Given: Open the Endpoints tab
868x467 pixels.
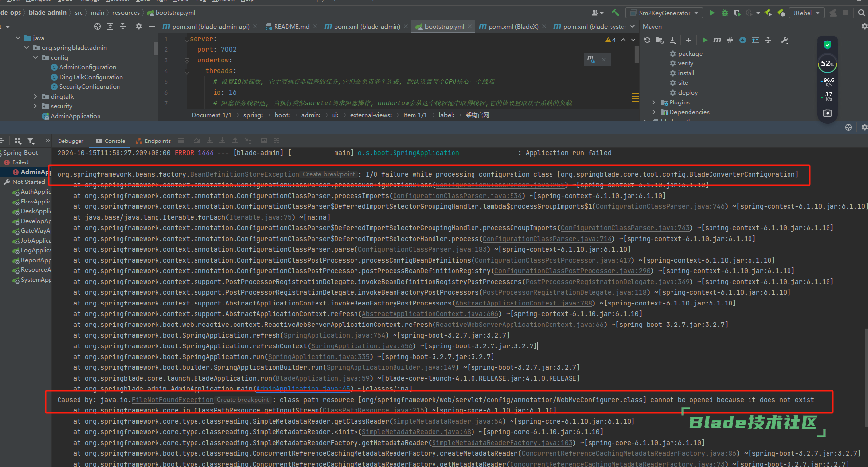Looking at the screenshot, I should click(x=153, y=141).
